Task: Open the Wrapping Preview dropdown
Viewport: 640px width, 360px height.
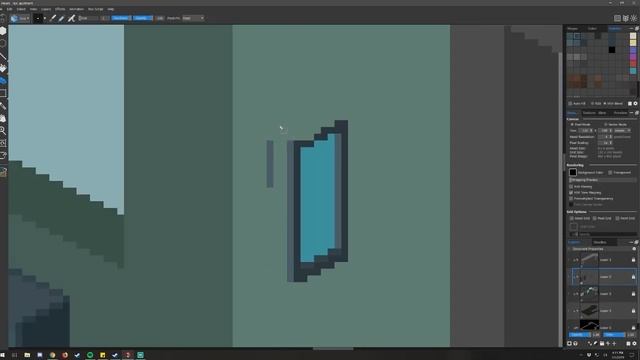Action: pos(602,180)
